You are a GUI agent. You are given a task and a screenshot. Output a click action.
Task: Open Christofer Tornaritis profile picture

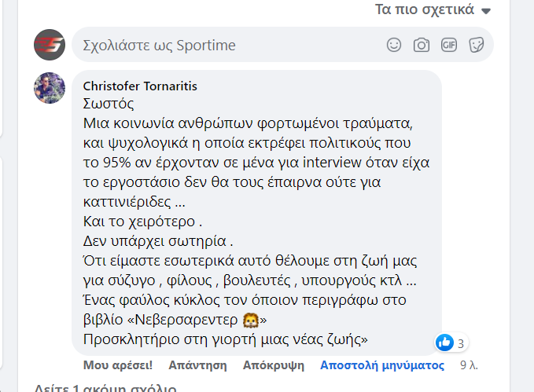(50, 88)
